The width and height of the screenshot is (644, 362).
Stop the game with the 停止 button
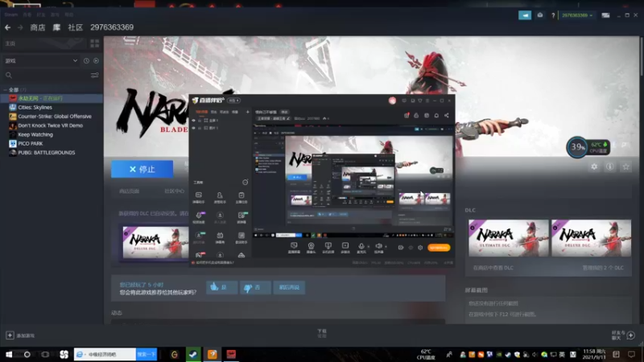(142, 169)
